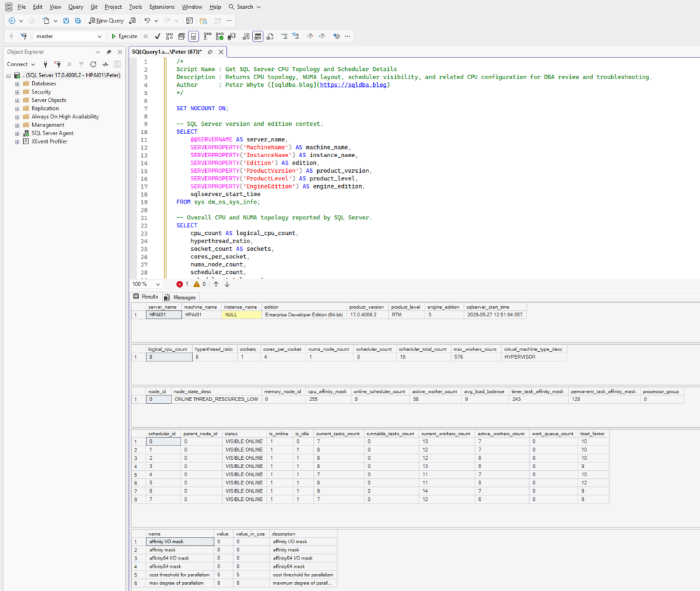This screenshot has height=591, width=700.
Task: Collapse the SQL Server 17.0.4006.2 root node
Action: click(8, 75)
